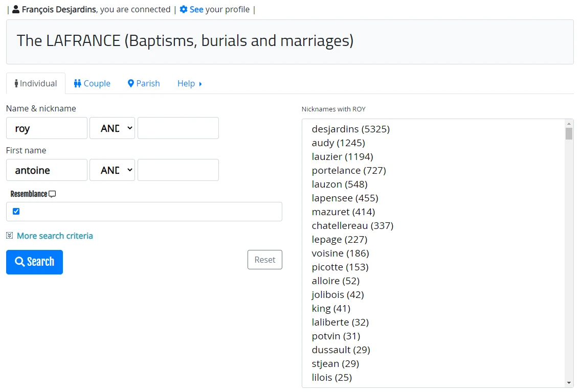The width and height of the screenshot is (581, 392).
Task: Select nickname picotte (153)
Action: (x=340, y=267)
